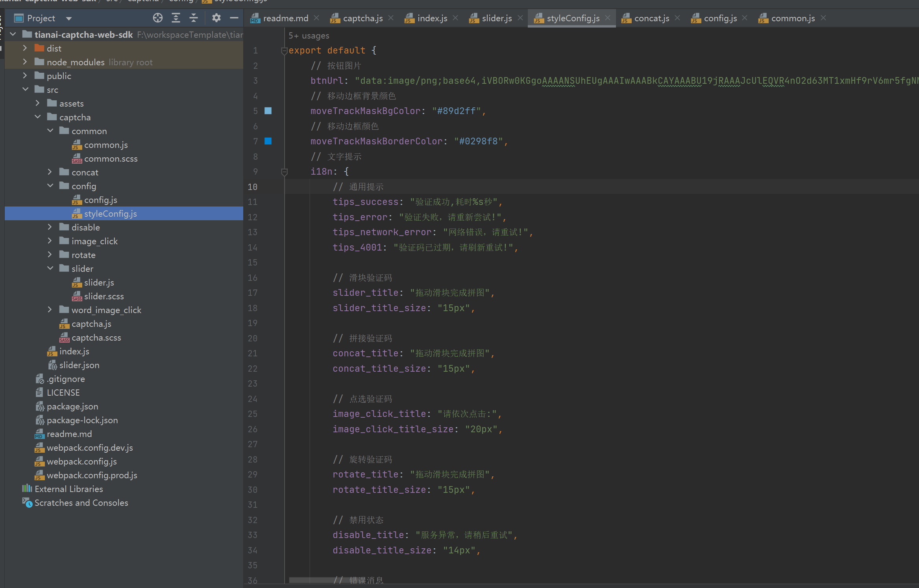Click the #0298f8 color gutter swatch
This screenshot has height=588, width=919.
[x=268, y=141]
